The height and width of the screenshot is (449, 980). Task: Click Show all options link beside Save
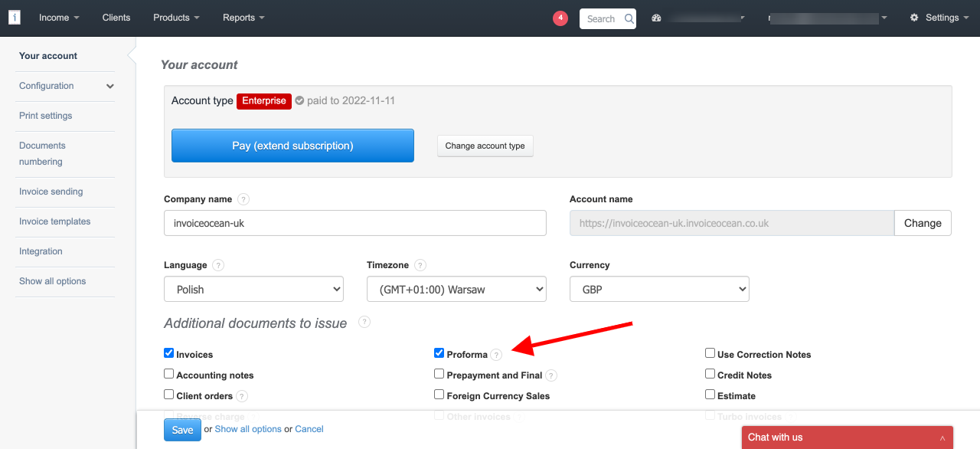[x=248, y=429]
